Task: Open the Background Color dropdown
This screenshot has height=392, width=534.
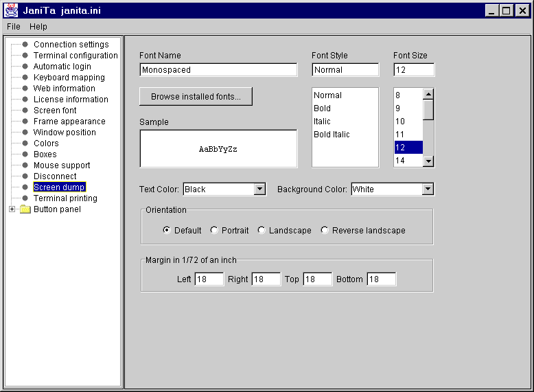Action: (428, 189)
